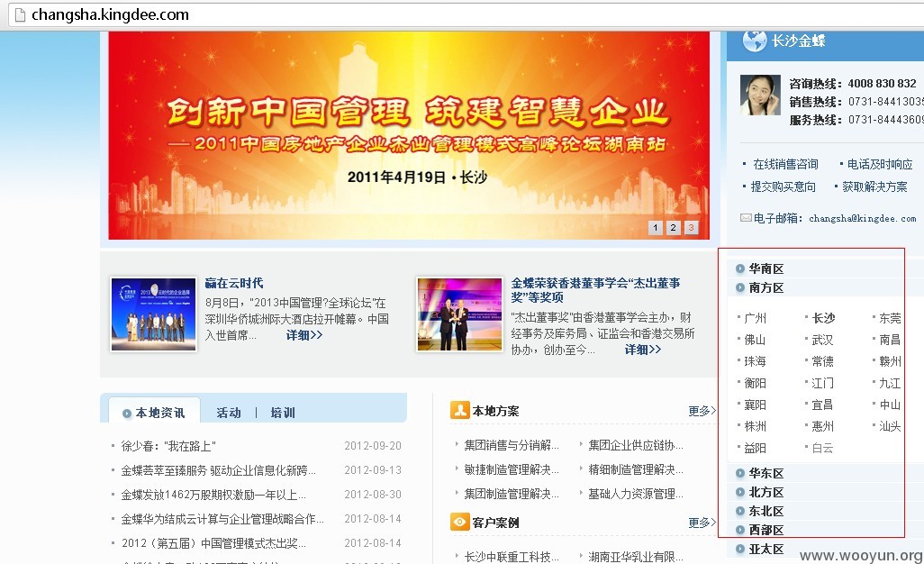Open news 金蝶发放1462万股期权激励
The image size is (924, 564).
213,495
